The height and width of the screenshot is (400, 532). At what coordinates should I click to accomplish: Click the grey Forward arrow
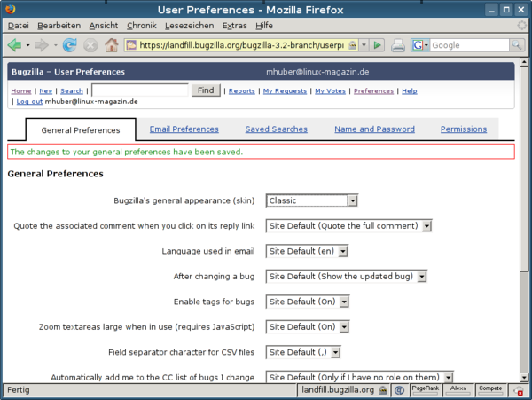42,45
